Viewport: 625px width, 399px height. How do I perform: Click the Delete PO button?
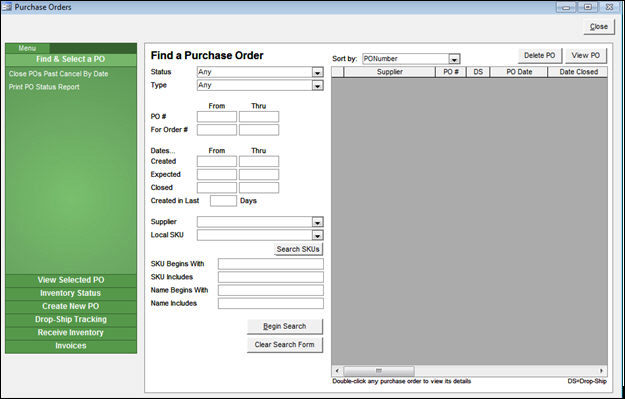540,55
